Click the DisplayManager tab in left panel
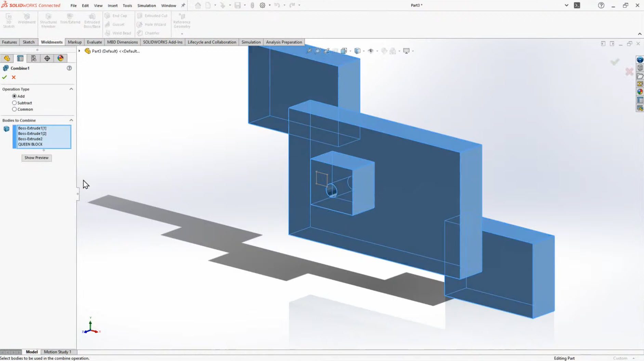Image resolution: width=644 pixels, height=361 pixels. pyautogui.click(x=61, y=58)
